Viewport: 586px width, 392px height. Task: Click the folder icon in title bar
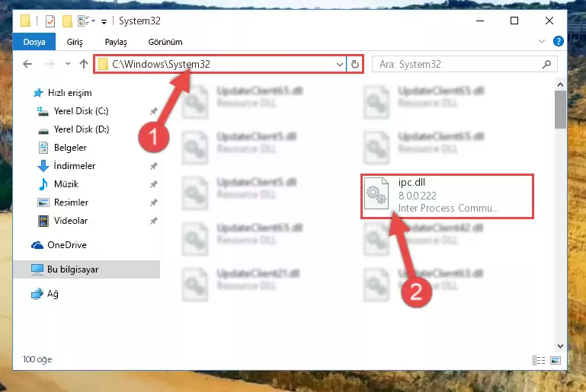[x=25, y=21]
